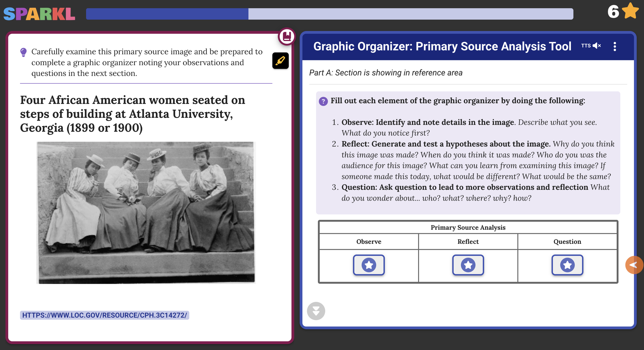
Task: Click the lesson progress bar
Action: 329,14
